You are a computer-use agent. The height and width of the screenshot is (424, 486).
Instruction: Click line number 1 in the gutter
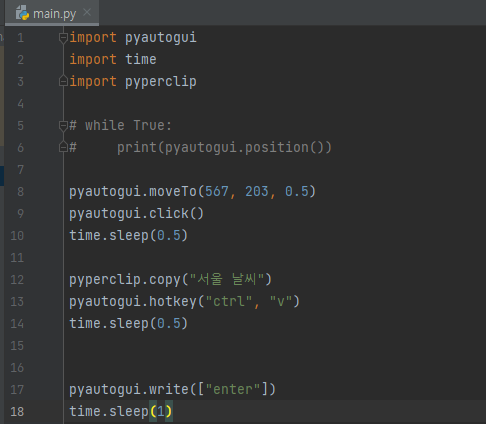[x=21, y=38]
